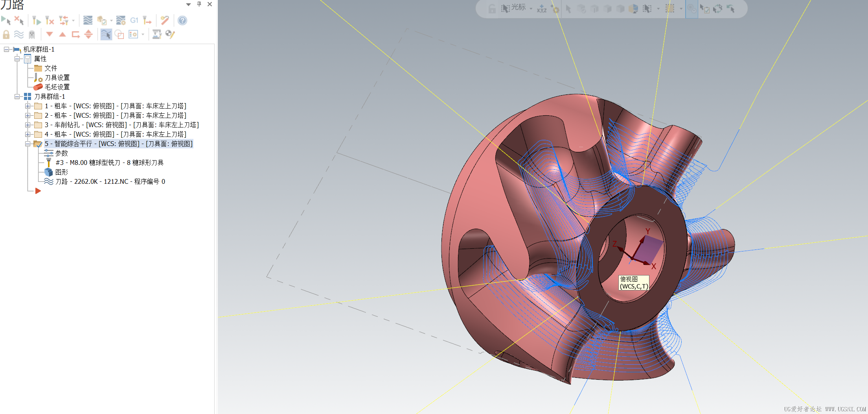Open dropdown next to verify stock icon
Viewport: 868px width, 414px height.
tap(111, 20)
